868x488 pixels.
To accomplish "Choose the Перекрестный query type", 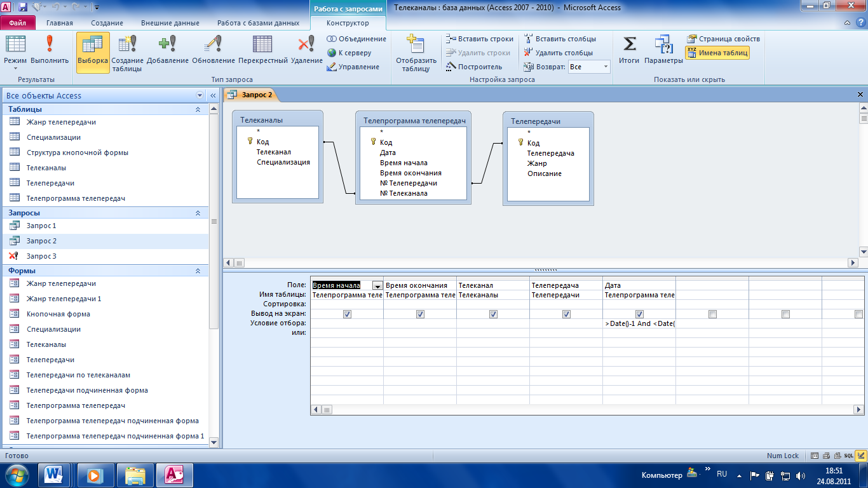I will (263, 53).
